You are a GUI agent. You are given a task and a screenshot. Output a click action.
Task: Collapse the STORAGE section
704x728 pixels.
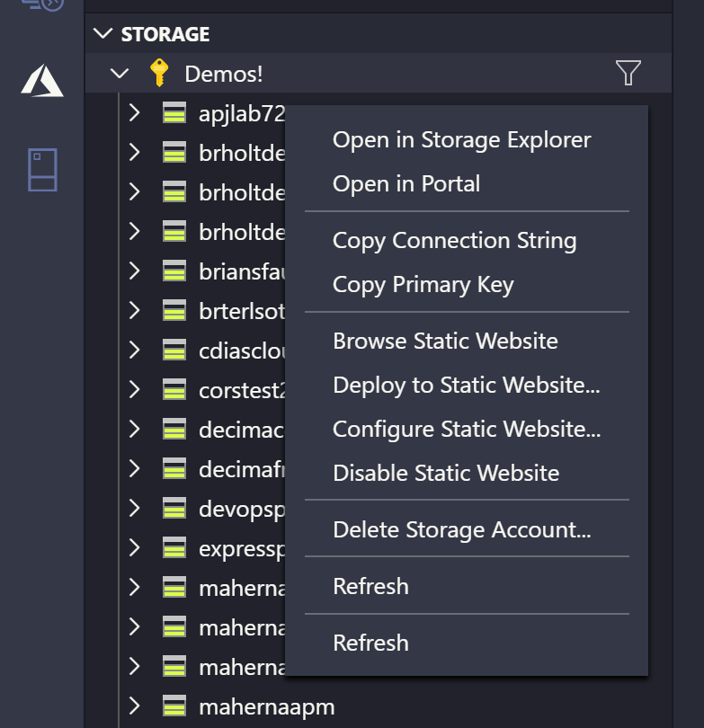point(103,34)
